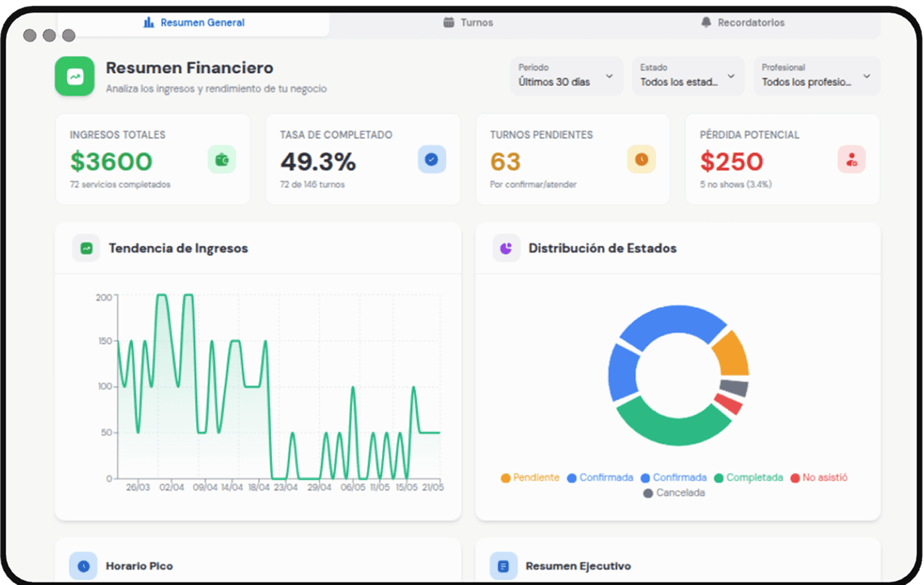The width and height of the screenshot is (924, 585).
Task: Click the document icon beside Resumen Ejecutivo
Action: [504, 566]
